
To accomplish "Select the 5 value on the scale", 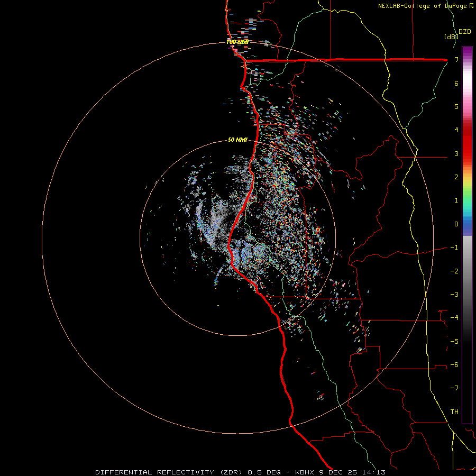I will (x=456, y=106).
